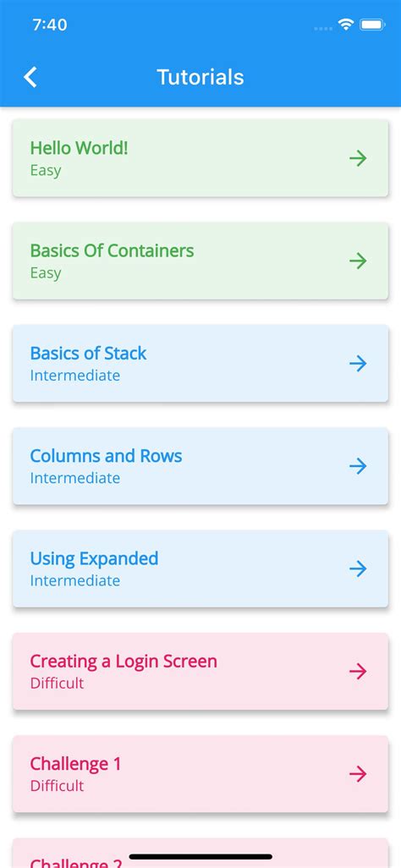Tap the clock showing 7:40
Image resolution: width=401 pixels, height=868 pixels.
click(x=49, y=25)
